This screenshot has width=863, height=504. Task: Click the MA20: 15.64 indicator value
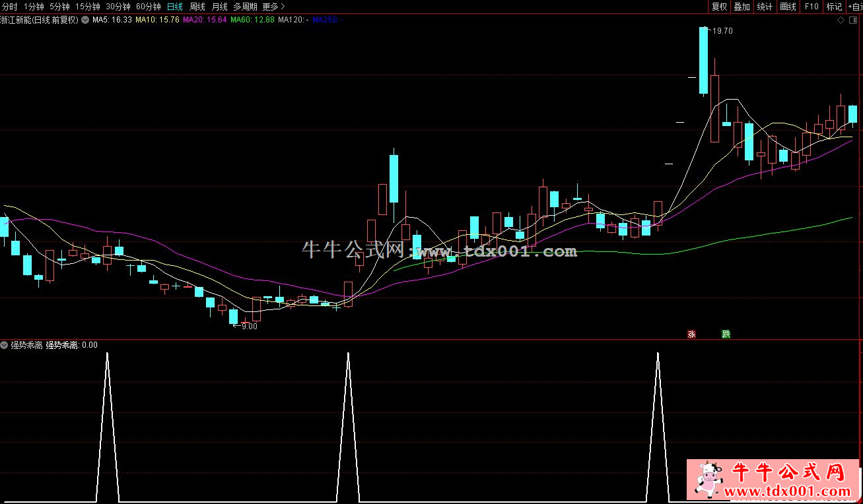205,20
